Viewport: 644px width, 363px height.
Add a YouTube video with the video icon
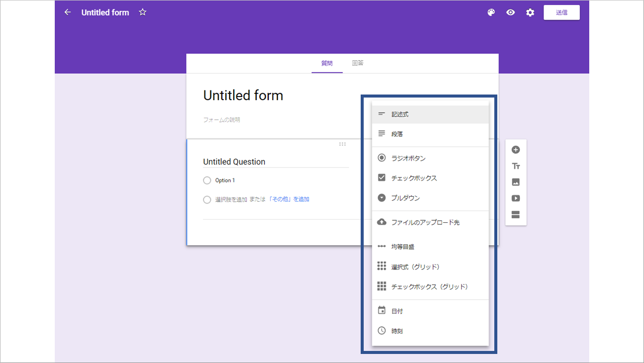coord(515,198)
